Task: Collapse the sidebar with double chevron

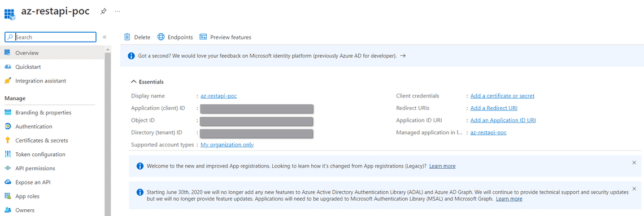Action: 105,37
